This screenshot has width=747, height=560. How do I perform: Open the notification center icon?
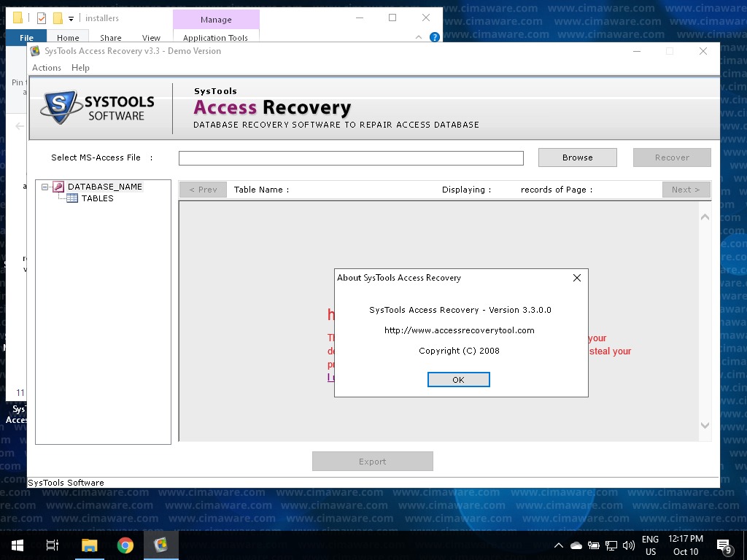(725, 546)
